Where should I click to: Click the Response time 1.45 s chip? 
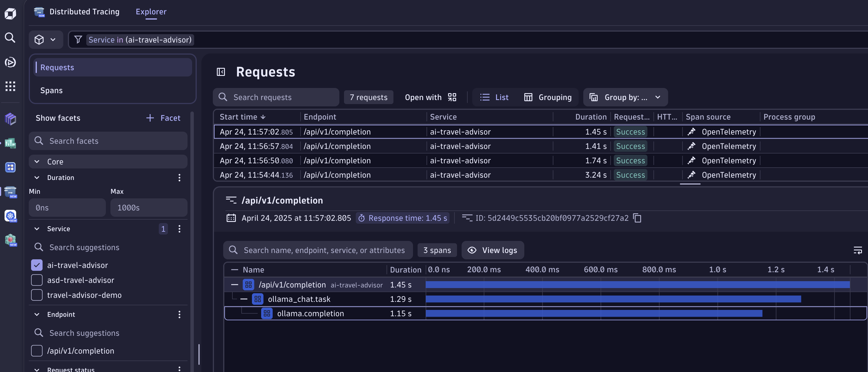pyautogui.click(x=403, y=218)
